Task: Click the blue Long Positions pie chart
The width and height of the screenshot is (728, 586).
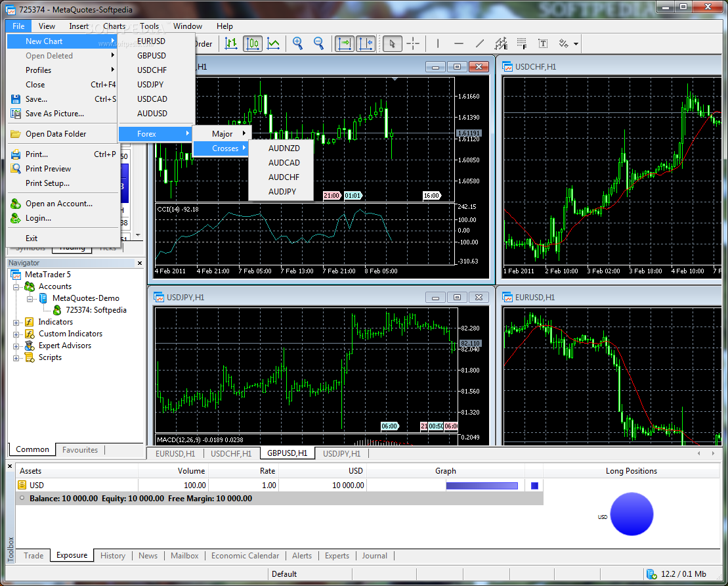Action: point(632,514)
